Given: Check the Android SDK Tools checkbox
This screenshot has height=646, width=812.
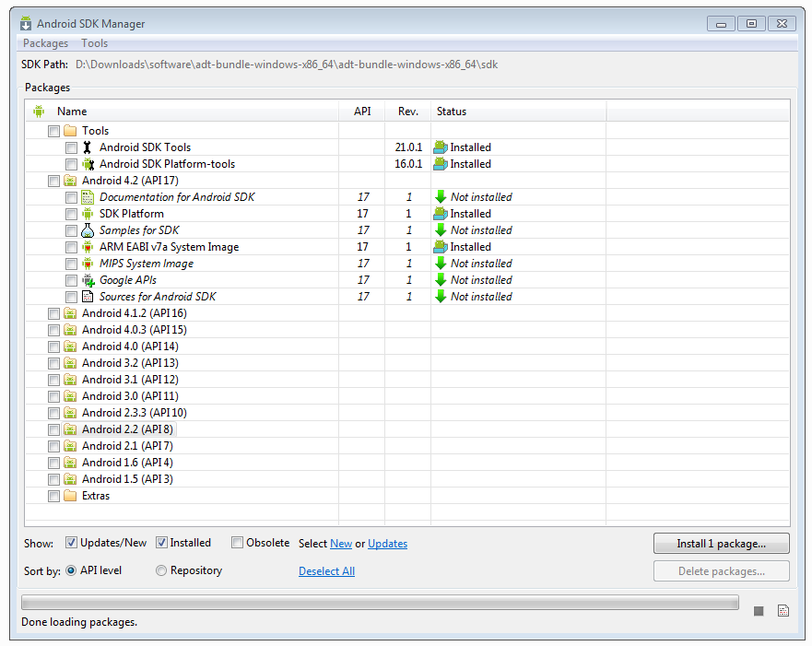Looking at the screenshot, I should tap(72, 148).
